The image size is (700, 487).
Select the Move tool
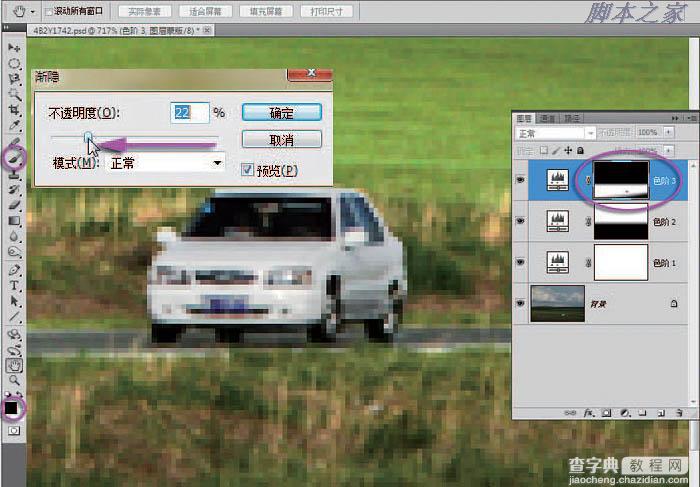[14, 48]
